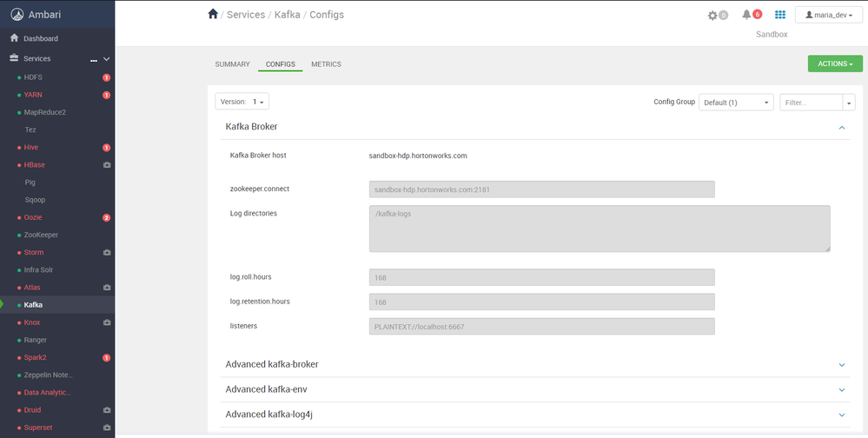Click the Atlas maintenance mode icon

click(x=107, y=288)
